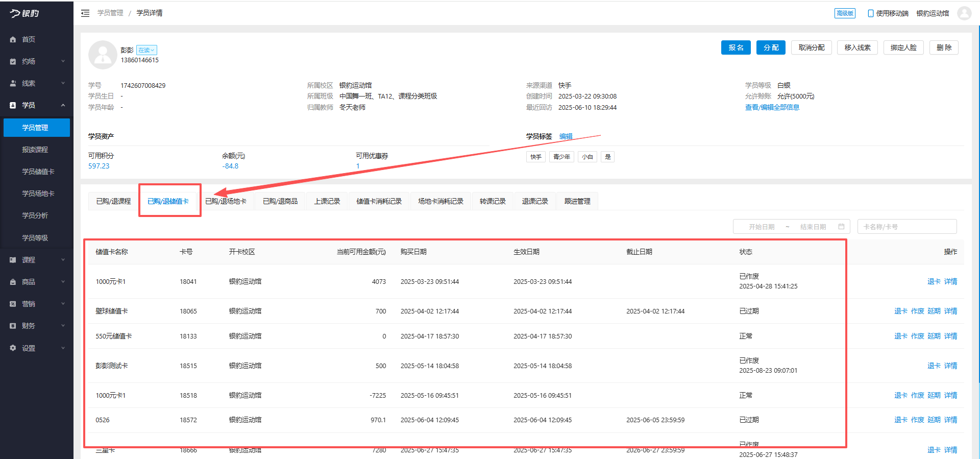Click the 约场 calendar icon in sidebar
The image size is (980, 459).
[x=13, y=61]
